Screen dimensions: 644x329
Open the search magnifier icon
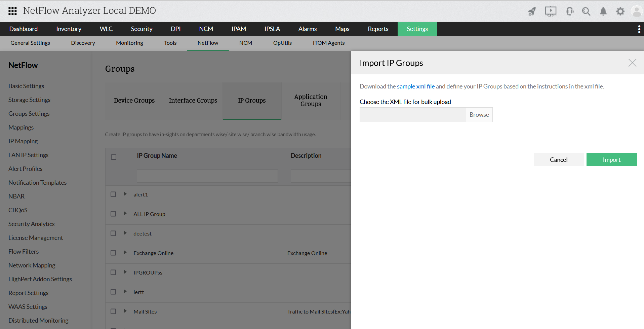[586, 11]
